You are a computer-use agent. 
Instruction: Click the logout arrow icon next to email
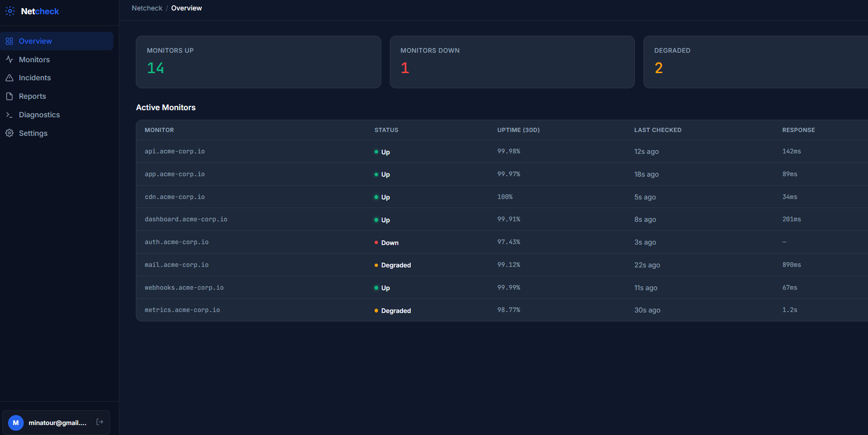coord(100,422)
